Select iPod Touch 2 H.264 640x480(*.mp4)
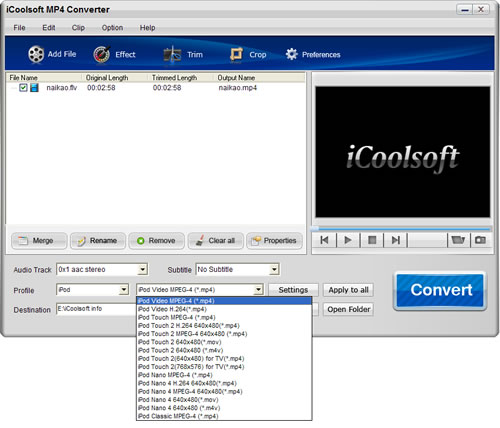500x428 pixels. click(x=224, y=325)
